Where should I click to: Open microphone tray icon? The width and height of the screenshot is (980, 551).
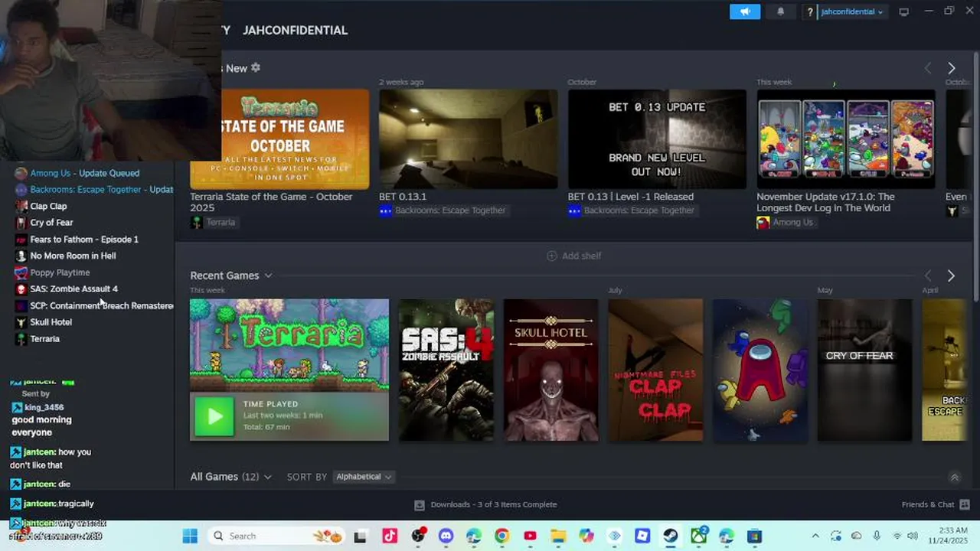pos(877,536)
